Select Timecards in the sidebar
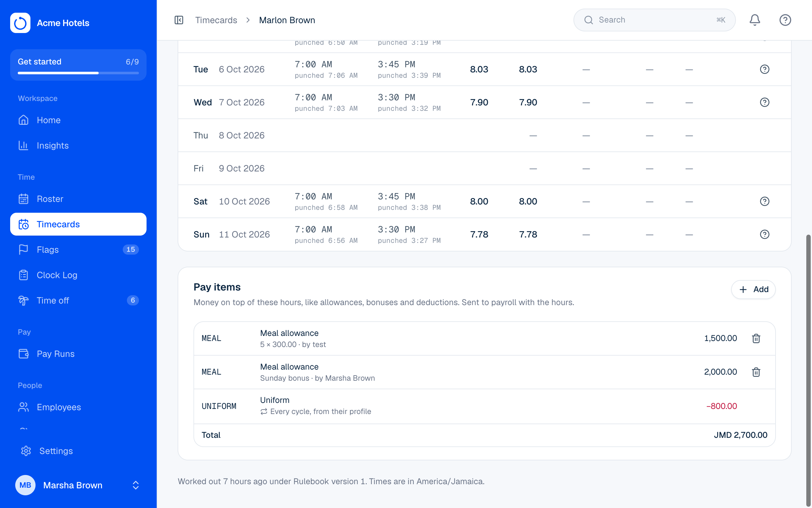 (78, 224)
